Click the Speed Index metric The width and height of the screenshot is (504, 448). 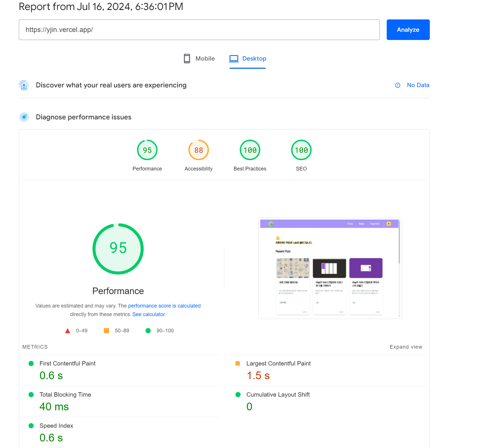pos(121,433)
